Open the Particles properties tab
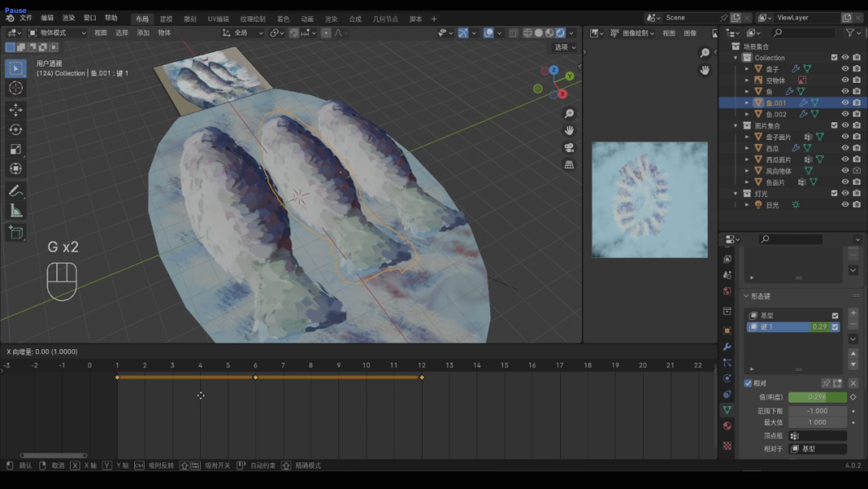The width and height of the screenshot is (868, 489). coord(727,363)
